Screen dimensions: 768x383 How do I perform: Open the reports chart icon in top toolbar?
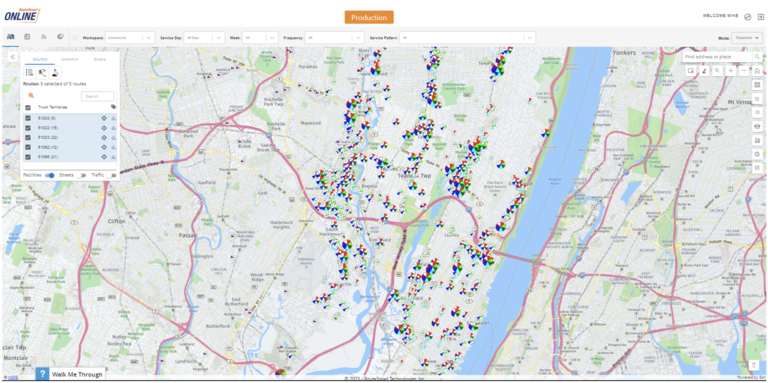coord(60,37)
